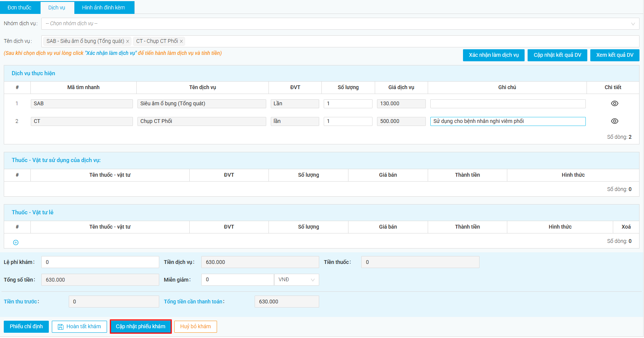
Task: Click the 'Chi tiết' column header
Action: (613, 87)
